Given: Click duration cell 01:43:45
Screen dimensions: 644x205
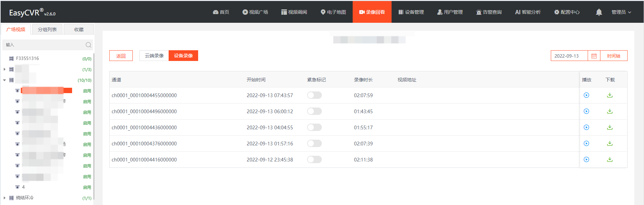Looking at the screenshot, I should click(363, 111).
